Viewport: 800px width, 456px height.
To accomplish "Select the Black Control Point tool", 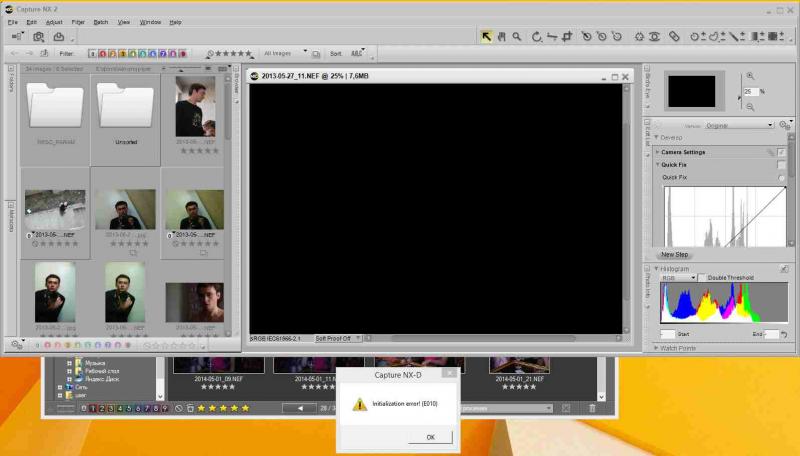I will point(586,37).
